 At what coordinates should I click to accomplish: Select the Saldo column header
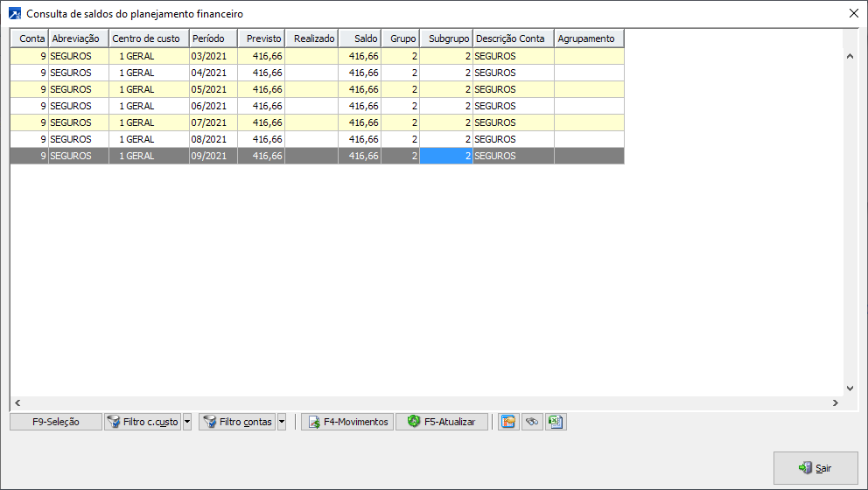(360, 38)
